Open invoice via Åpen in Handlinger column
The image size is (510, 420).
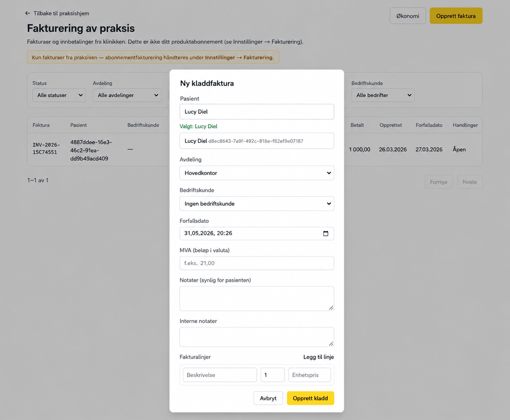(x=459, y=149)
